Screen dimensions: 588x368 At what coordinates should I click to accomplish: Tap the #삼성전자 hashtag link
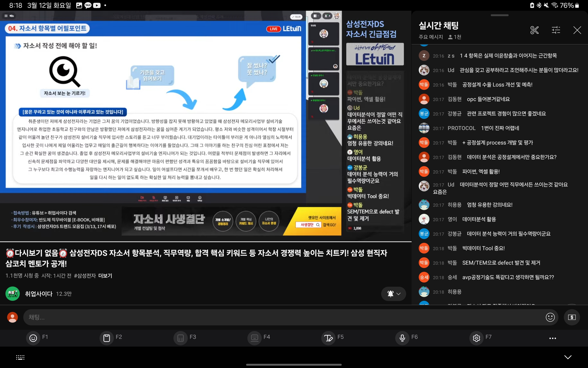point(85,276)
